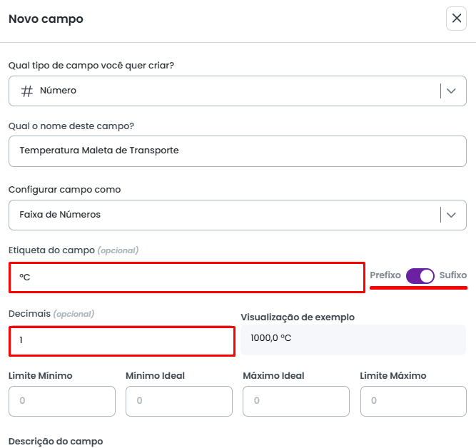The height and width of the screenshot is (448, 476).
Task: Click the example preview showing 1000,0 °C
Action: (353, 340)
